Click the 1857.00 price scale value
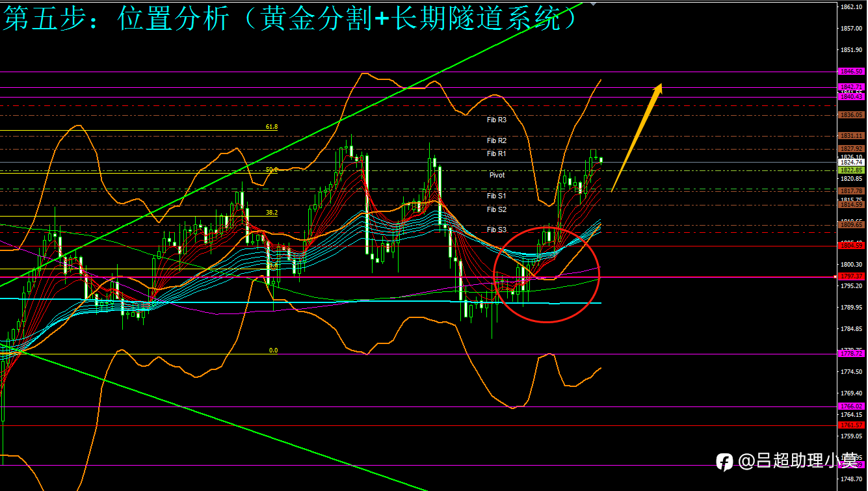 click(x=851, y=29)
